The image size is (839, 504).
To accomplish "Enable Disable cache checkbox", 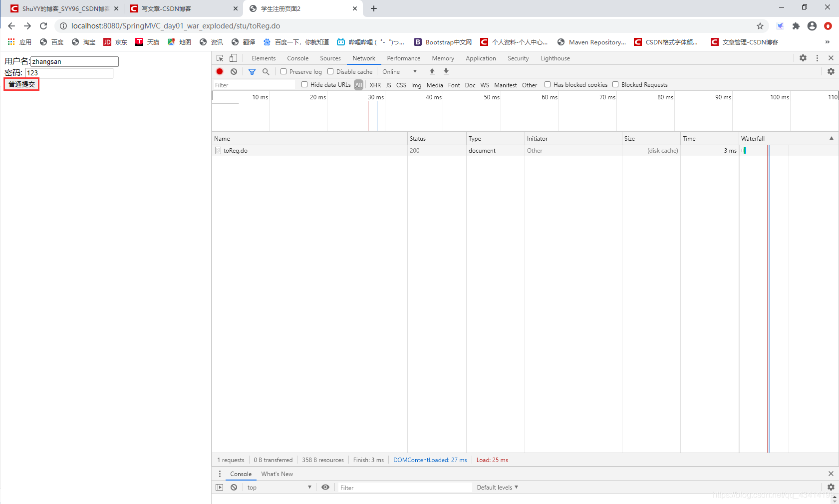I will tap(330, 71).
